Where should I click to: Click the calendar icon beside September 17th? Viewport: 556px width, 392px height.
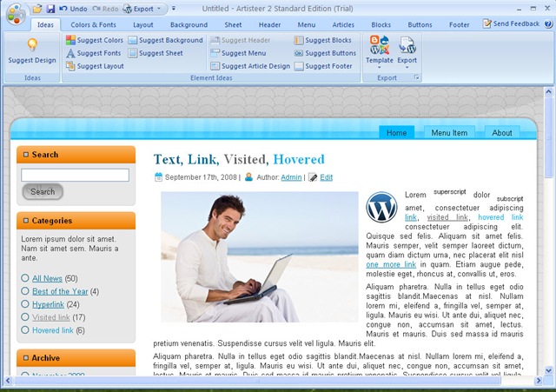(x=158, y=177)
